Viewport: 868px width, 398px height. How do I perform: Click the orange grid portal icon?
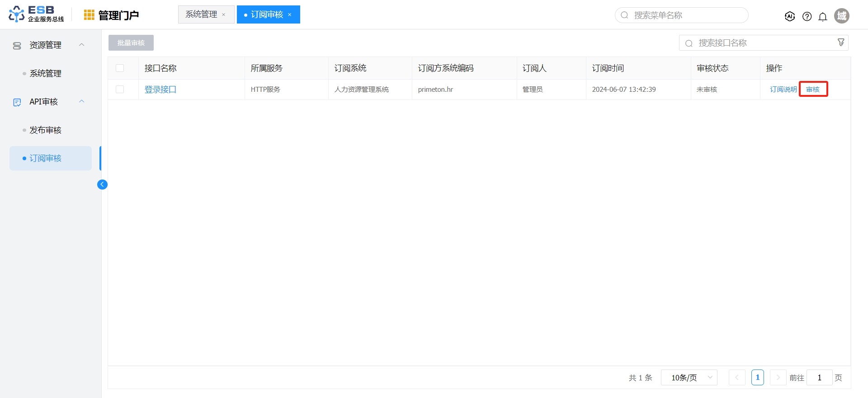pyautogui.click(x=89, y=15)
